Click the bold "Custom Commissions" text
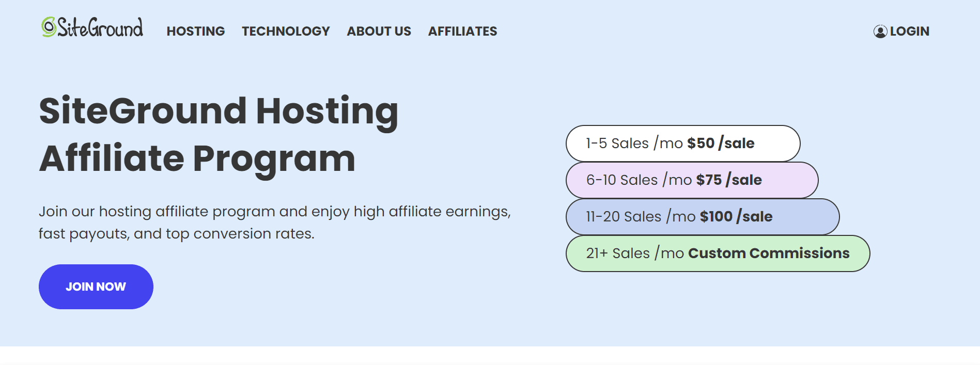980x365 pixels. pos(769,253)
